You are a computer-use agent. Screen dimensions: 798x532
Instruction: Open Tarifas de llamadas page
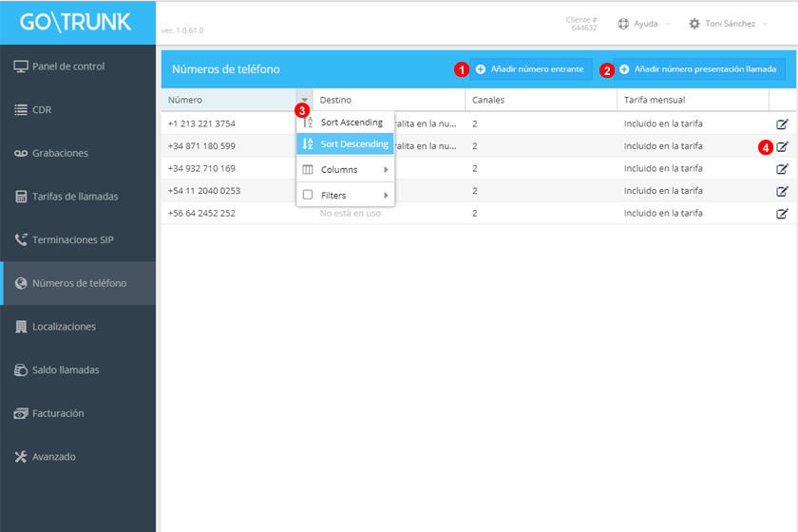(x=78, y=196)
